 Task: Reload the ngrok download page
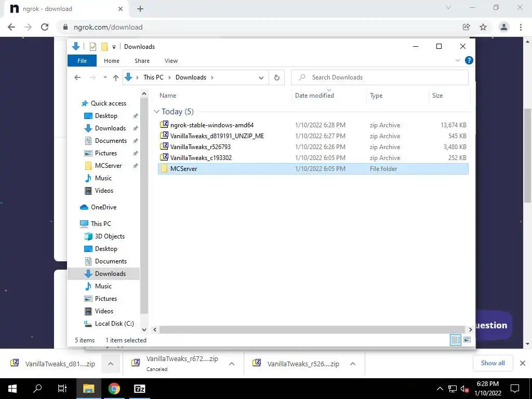coord(45,27)
